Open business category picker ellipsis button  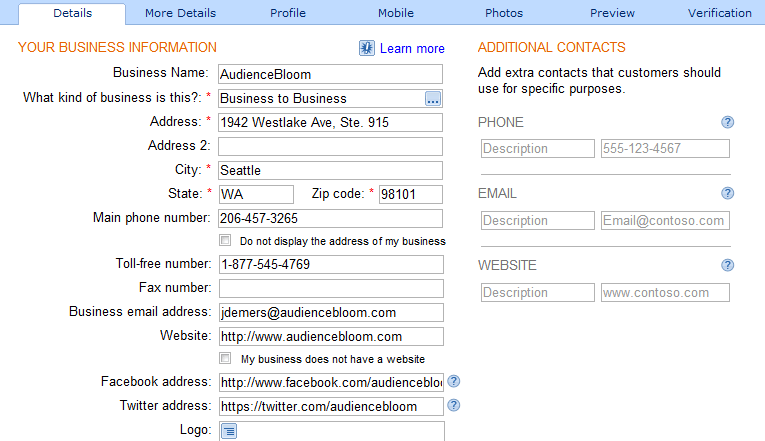point(433,99)
